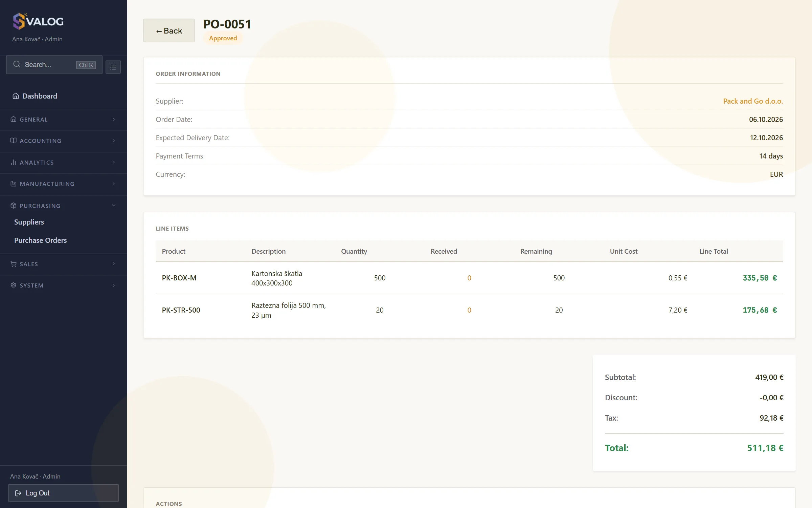Viewport: 812px width, 508px height.
Task: Click the Purchasing package icon
Action: click(14, 206)
